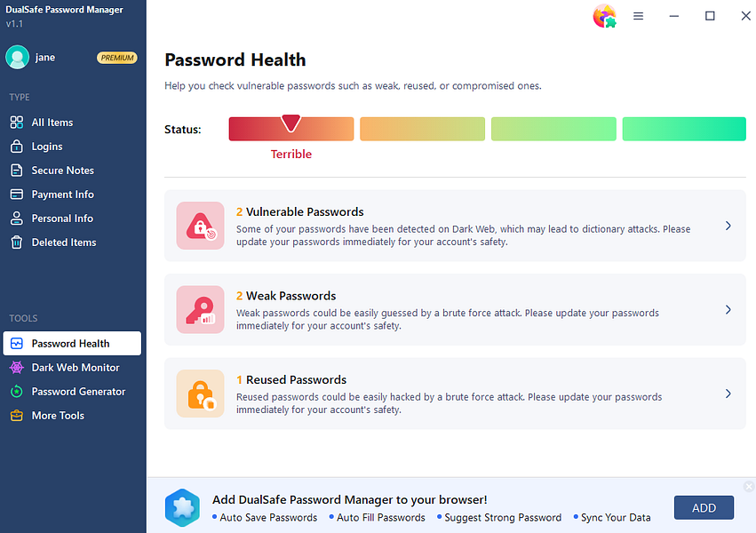Expand the Vulnerable Passwords details
The image size is (756, 533).
(728, 226)
